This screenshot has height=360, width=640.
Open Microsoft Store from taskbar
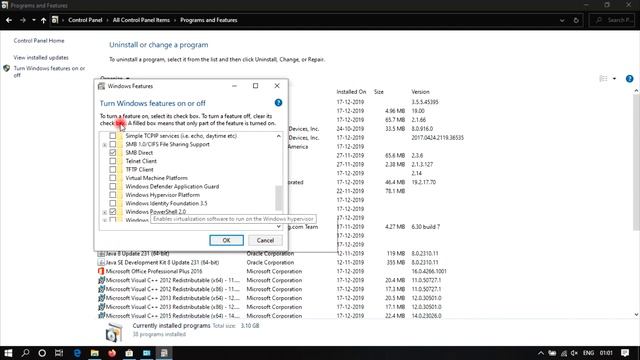[129, 353]
